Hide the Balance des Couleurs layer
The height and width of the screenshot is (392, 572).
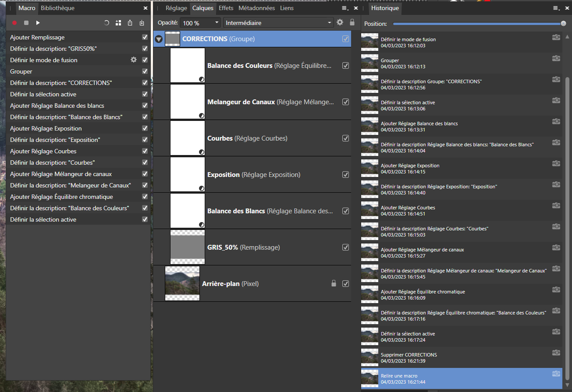[345, 66]
